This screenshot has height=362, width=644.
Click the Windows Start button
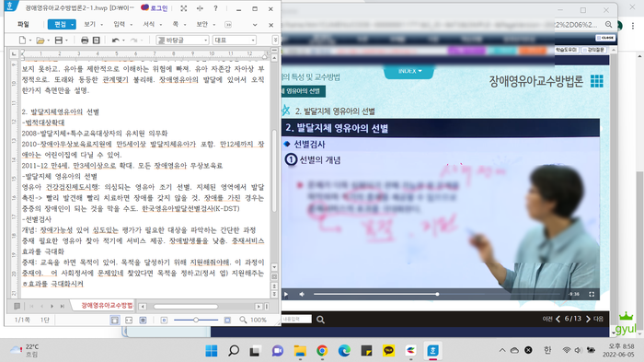[212, 350]
